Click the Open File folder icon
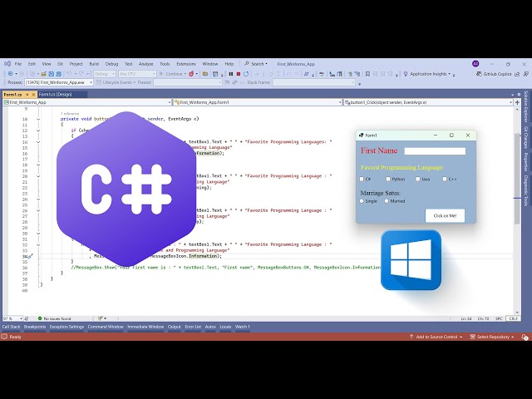Screen dimensions: 532x399 tap(43, 74)
